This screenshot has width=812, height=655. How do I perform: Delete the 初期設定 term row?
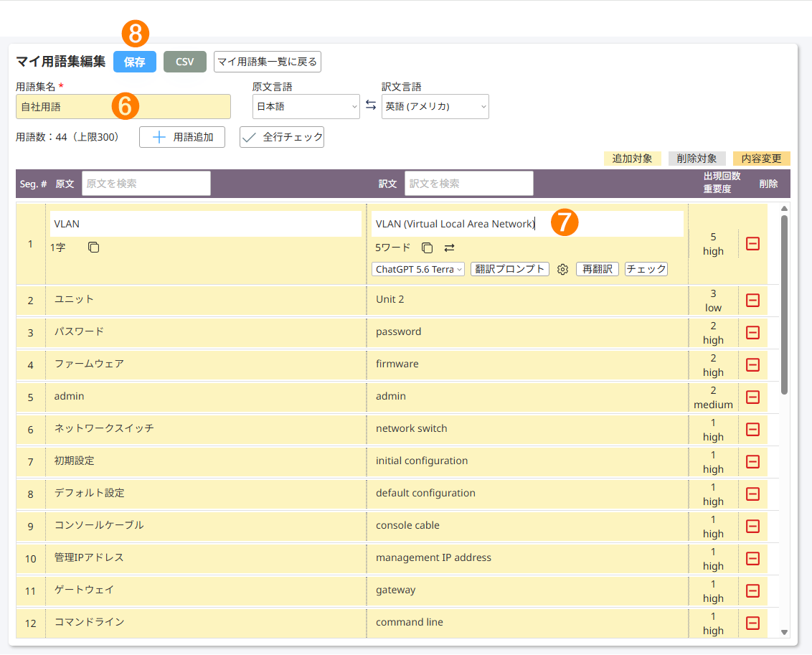click(x=753, y=462)
